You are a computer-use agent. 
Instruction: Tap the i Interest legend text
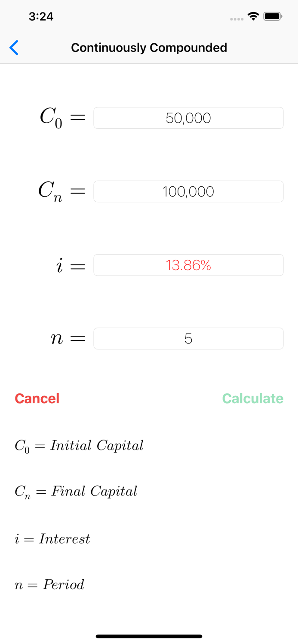[x=52, y=538]
